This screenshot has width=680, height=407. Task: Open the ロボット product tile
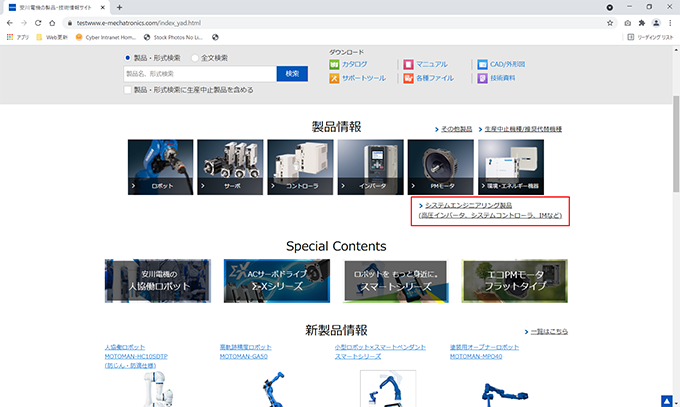(x=160, y=167)
